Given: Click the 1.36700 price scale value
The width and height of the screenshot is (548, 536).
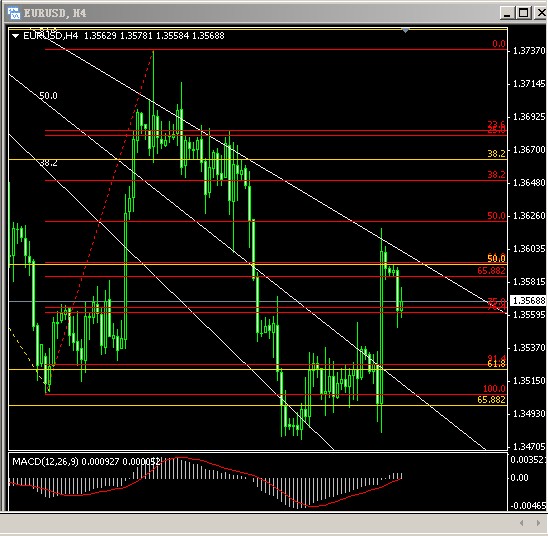Looking at the screenshot, I should pos(529,150).
